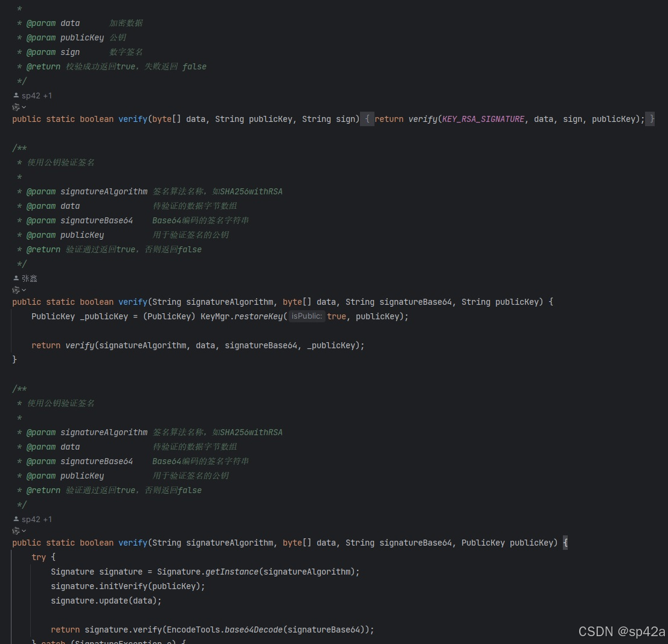Click the KeyMgr class reference
The height and width of the screenshot is (644, 668).
(215, 317)
